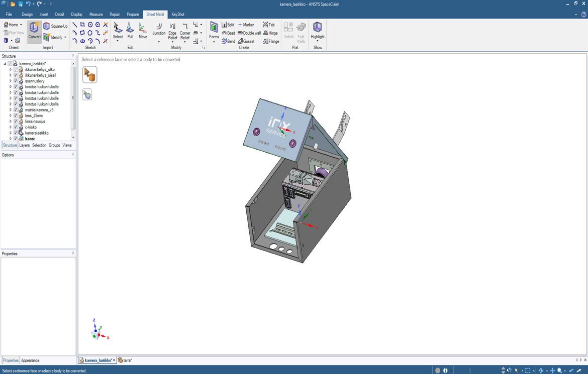Viewport: 588px width, 374px height.
Task: Select the Pull tool
Action: pos(130,31)
